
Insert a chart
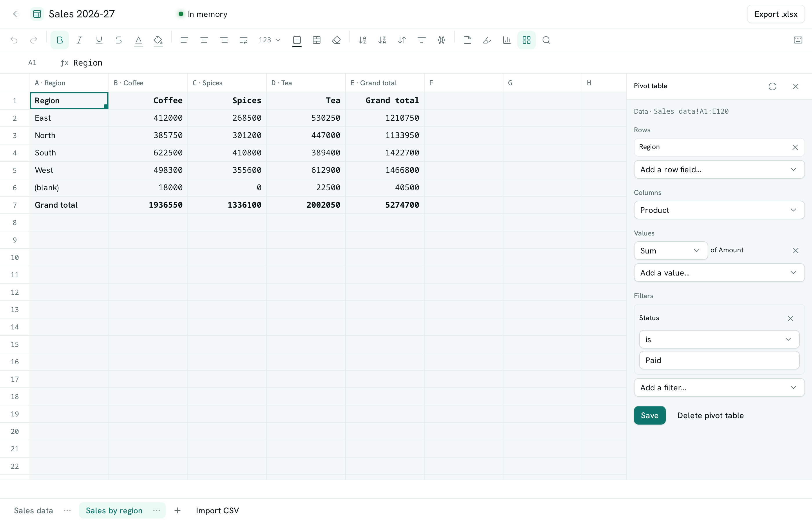(507, 40)
